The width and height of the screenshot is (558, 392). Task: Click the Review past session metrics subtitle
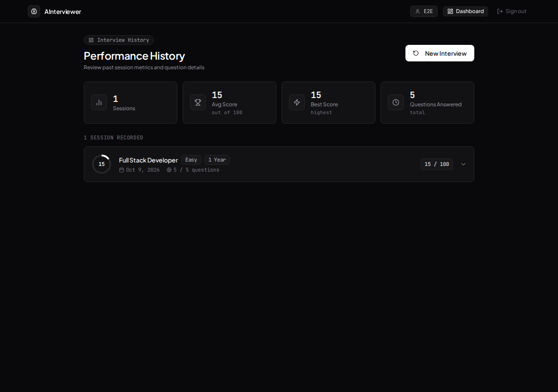click(144, 68)
